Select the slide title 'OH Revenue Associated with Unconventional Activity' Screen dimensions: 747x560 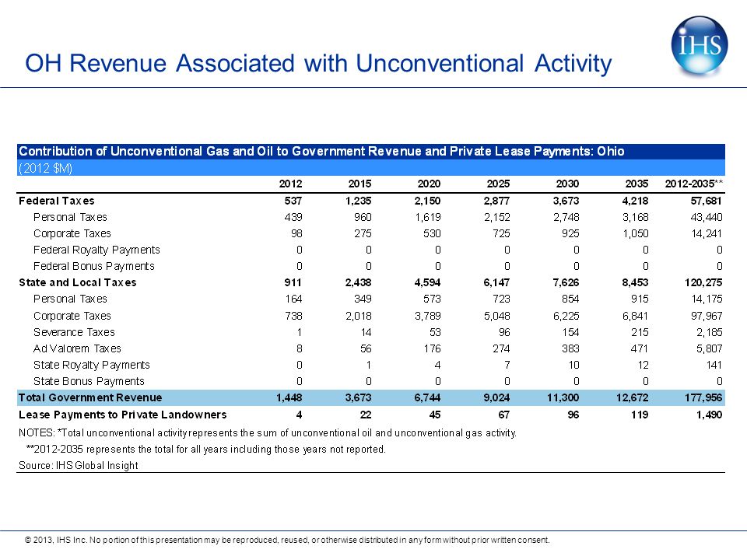(318, 63)
